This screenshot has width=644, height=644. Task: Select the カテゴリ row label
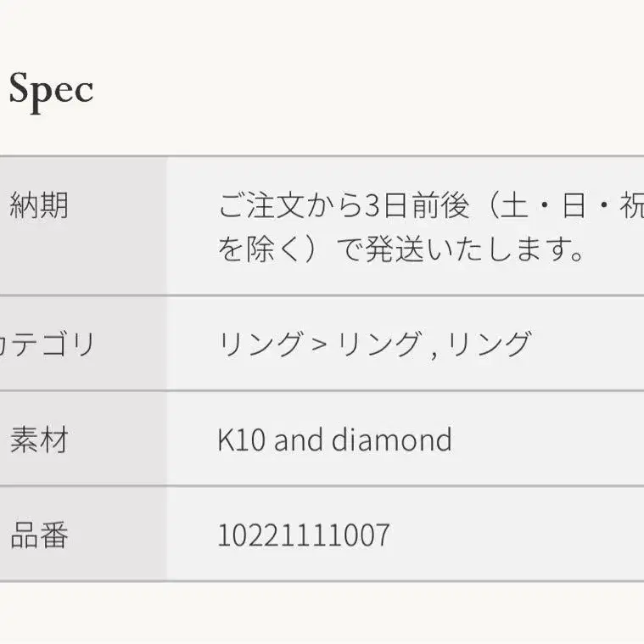click(x=47, y=344)
